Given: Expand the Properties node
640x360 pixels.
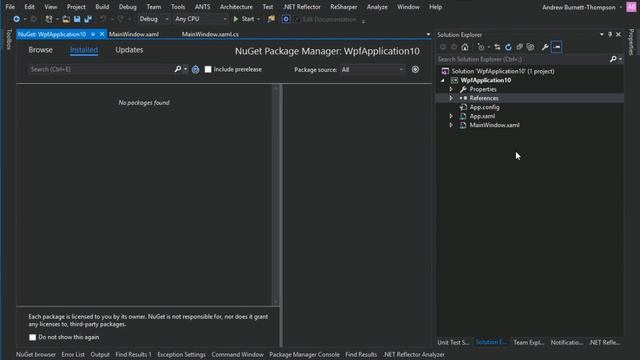Looking at the screenshot, I should pos(451,89).
